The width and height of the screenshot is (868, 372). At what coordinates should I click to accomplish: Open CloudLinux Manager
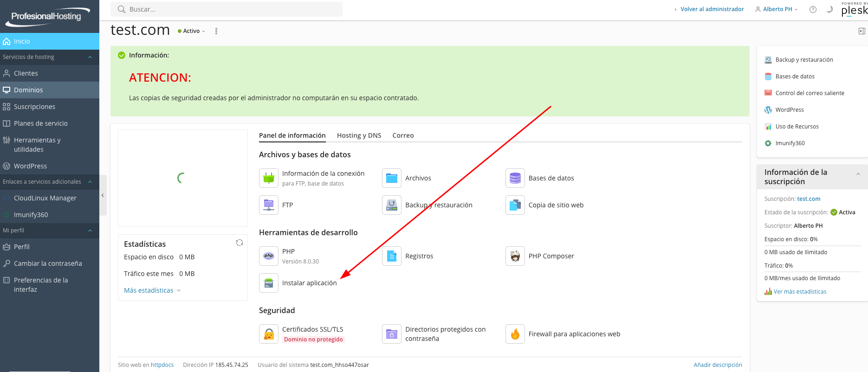click(x=50, y=198)
